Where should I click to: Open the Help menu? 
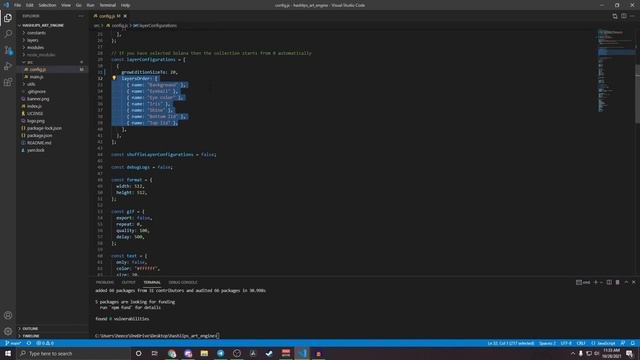tap(125, 5)
